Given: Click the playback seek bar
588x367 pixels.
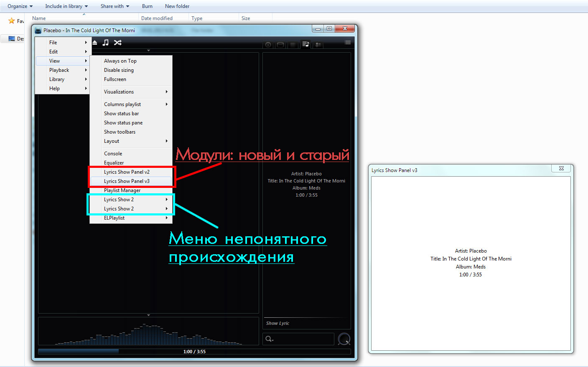Looking at the screenshot, I should click(194, 352).
